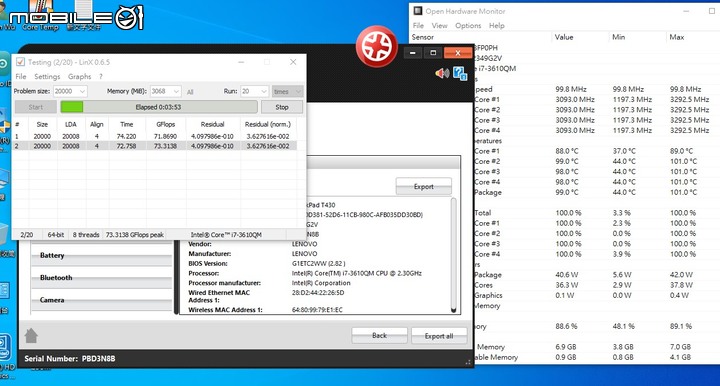This screenshot has height=386, width=720.
Task: Select LinX result row with 73.3138 GFlops
Action: click(154, 146)
